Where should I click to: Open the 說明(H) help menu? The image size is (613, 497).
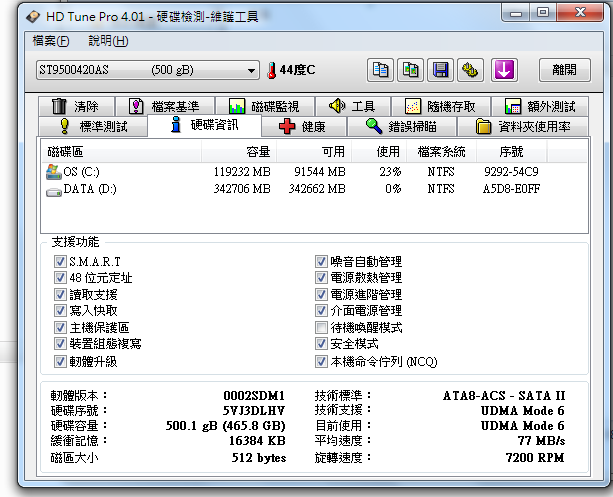pos(108,41)
